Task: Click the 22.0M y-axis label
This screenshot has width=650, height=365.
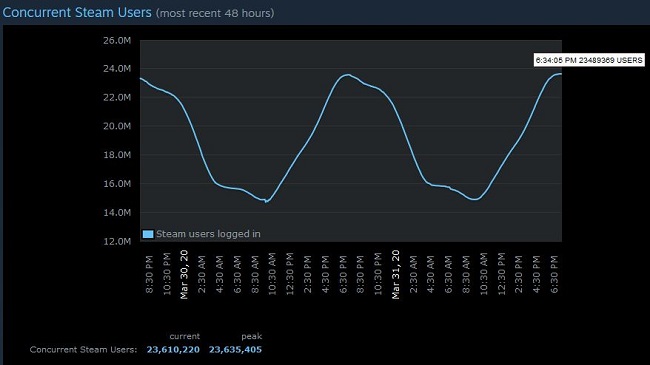Action: coord(117,97)
